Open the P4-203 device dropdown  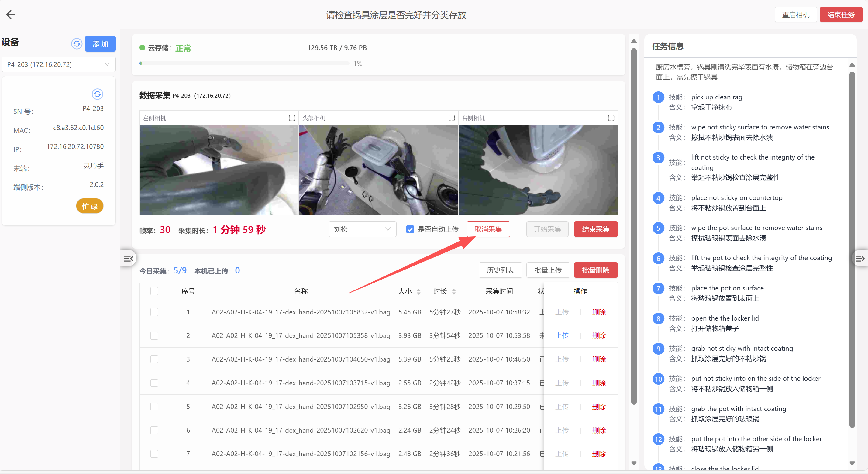(59, 64)
